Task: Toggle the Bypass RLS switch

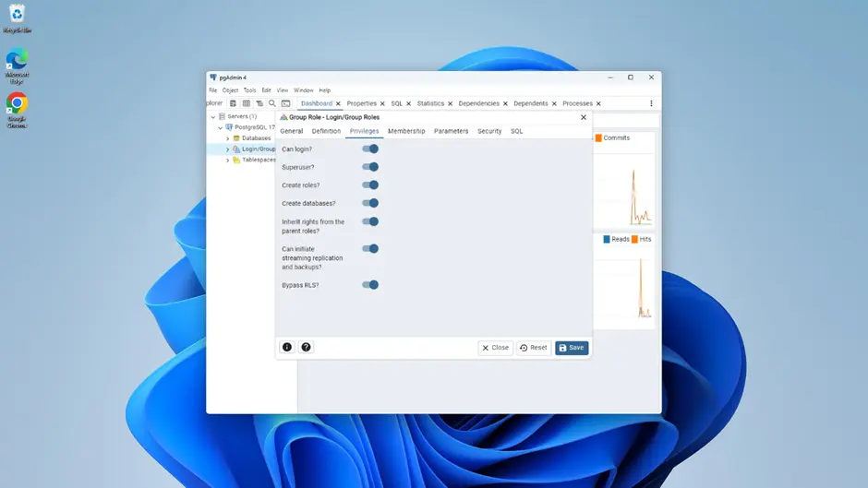Action: click(370, 285)
